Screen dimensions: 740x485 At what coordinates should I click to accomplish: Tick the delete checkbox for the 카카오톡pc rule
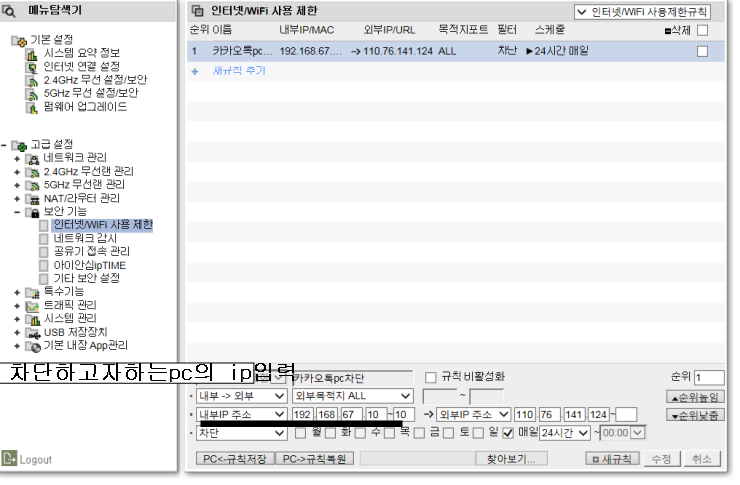(x=702, y=51)
